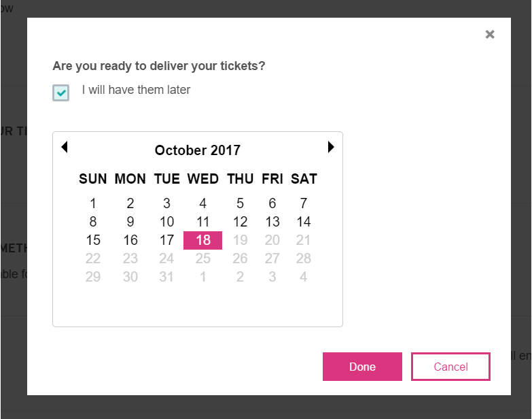Go to previous month arrow
Viewport: 532px width, 419px height.
tap(65, 147)
